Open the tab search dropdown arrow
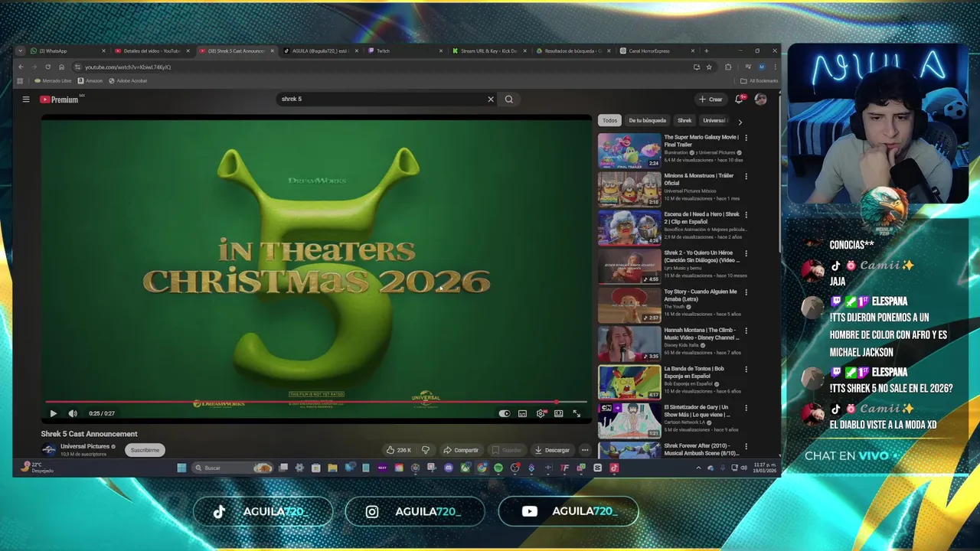The width and height of the screenshot is (980, 551). [x=21, y=51]
